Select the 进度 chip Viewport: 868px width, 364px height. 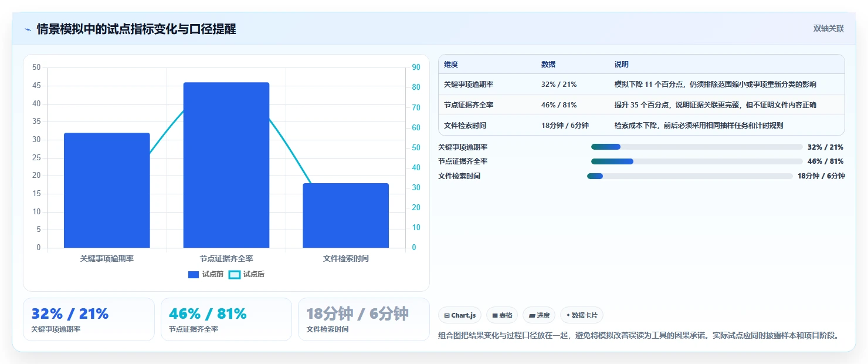pos(539,315)
